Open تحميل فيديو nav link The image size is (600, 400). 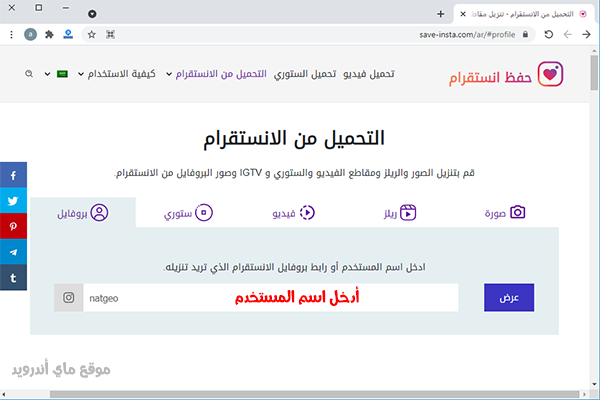[369, 73]
